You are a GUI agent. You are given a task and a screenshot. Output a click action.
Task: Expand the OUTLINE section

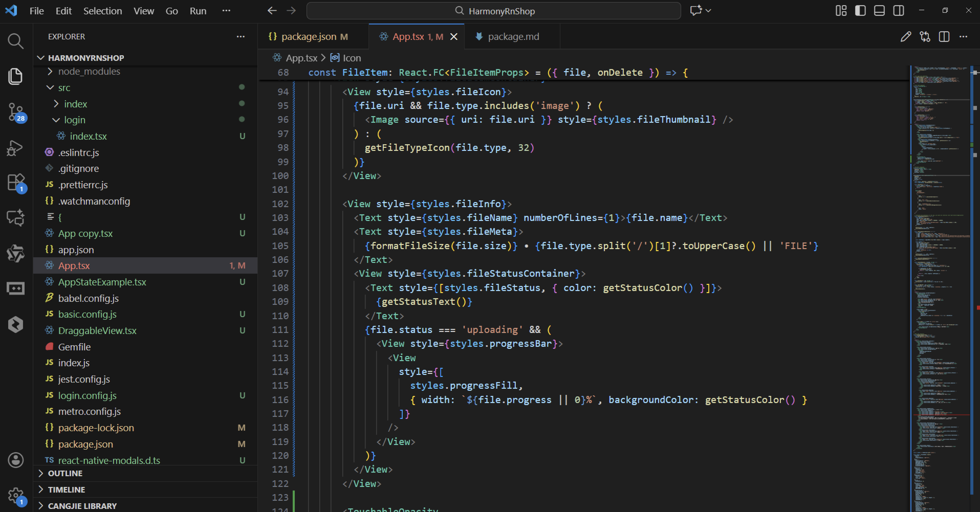[65, 473]
